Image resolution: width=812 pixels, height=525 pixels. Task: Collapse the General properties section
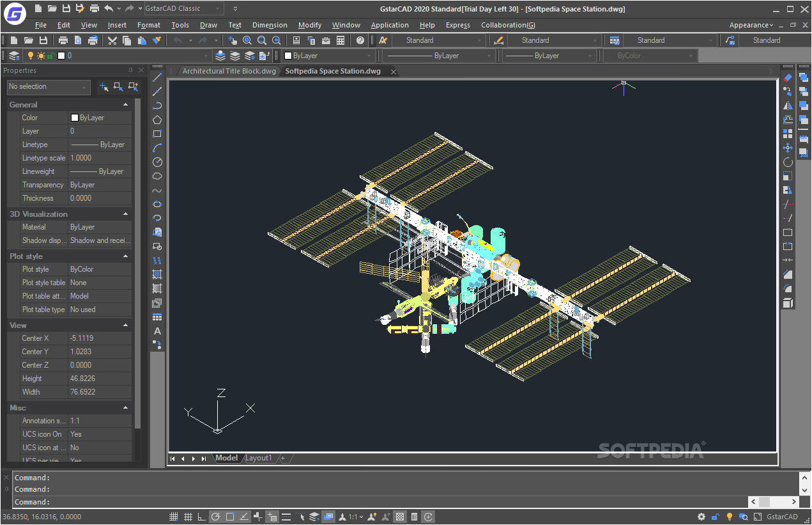click(x=125, y=104)
